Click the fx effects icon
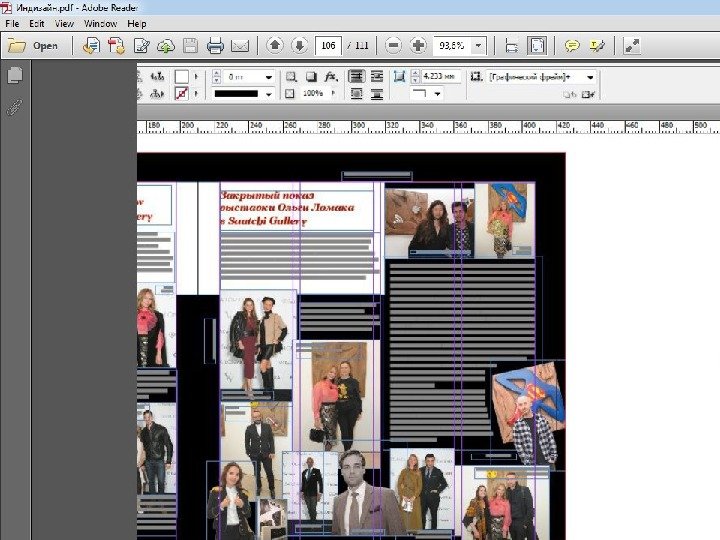This screenshot has height=540, width=720. [331, 77]
